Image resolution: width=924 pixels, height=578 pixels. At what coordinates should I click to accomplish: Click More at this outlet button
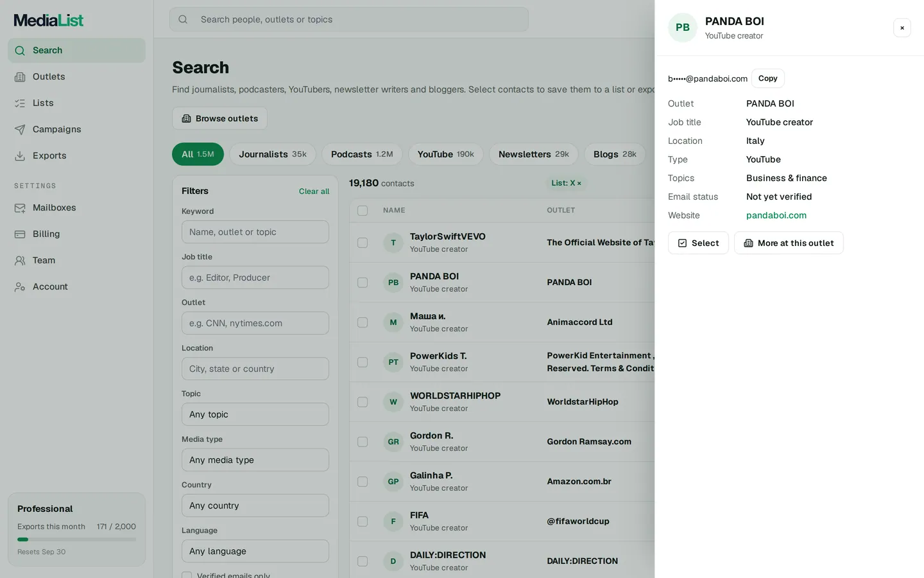789,243
